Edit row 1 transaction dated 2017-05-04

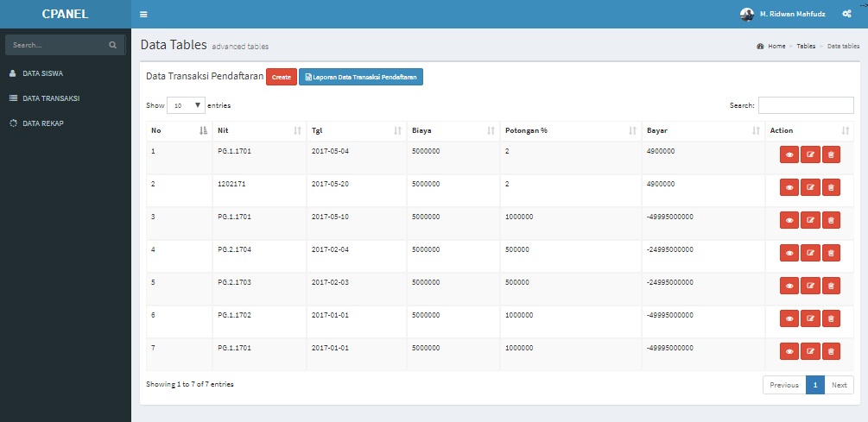pos(810,154)
